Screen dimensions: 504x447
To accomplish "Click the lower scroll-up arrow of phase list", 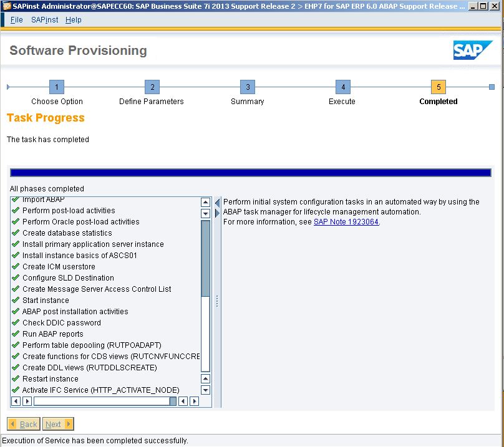I will (x=205, y=378).
